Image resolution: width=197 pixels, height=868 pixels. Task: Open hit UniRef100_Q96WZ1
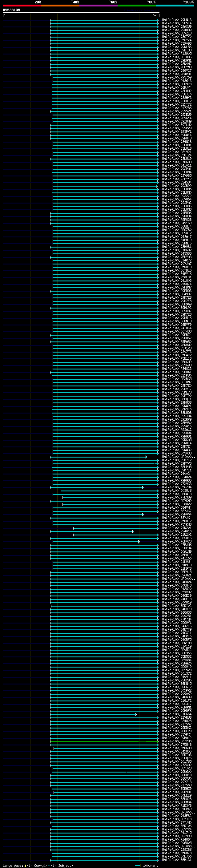176,575
